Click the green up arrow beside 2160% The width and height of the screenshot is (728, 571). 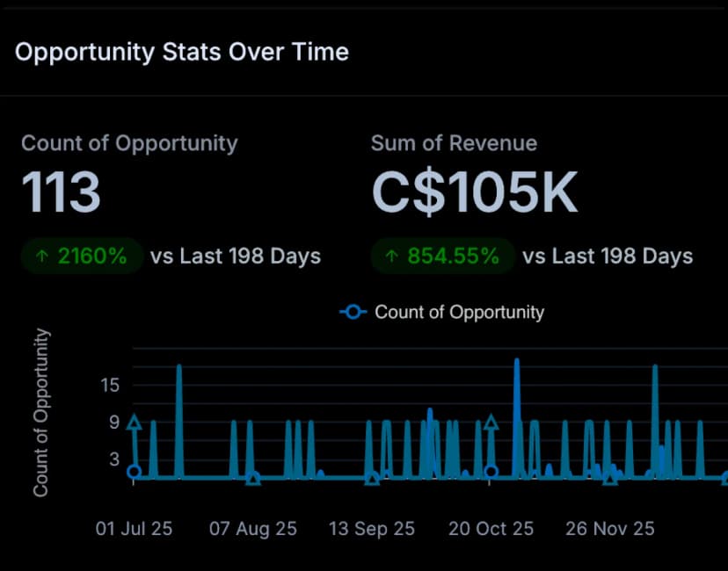pos(41,257)
